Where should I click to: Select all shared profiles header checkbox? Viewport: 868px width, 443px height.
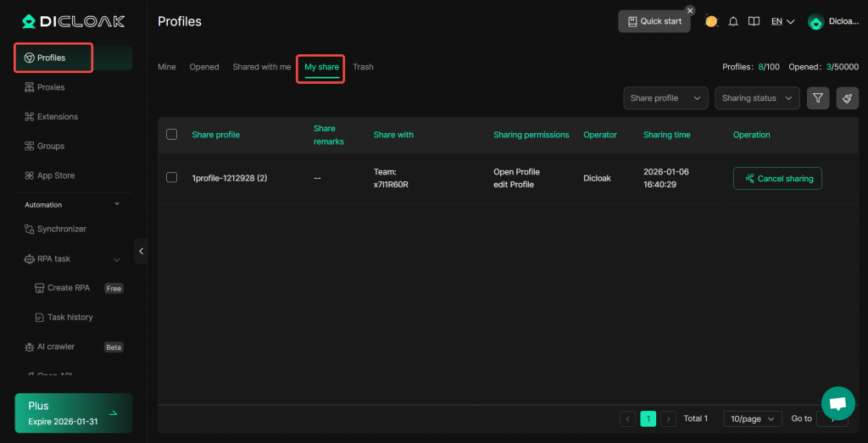172,134
